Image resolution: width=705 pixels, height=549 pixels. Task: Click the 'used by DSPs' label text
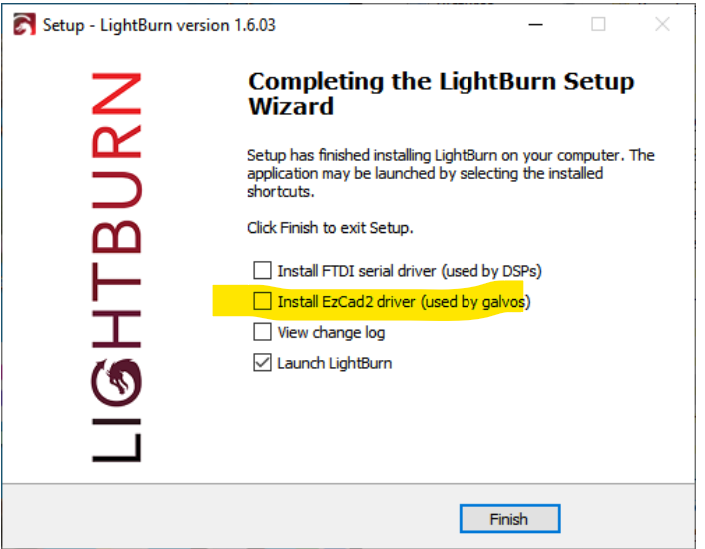click(491, 271)
